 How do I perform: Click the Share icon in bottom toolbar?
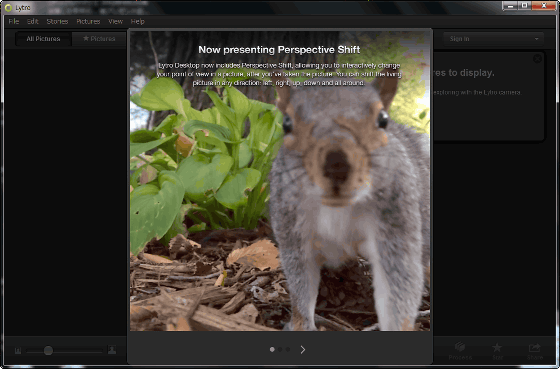click(534, 347)
